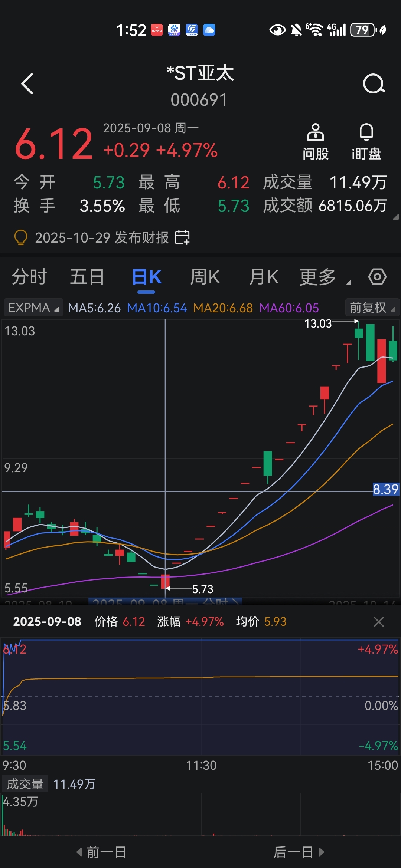
Task: Go back using the left arrow icon
Action: [x=27, y=84]
